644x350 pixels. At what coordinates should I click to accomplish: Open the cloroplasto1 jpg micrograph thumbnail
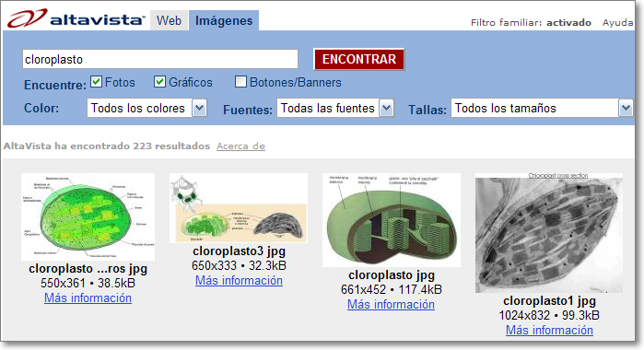[549, 233]
